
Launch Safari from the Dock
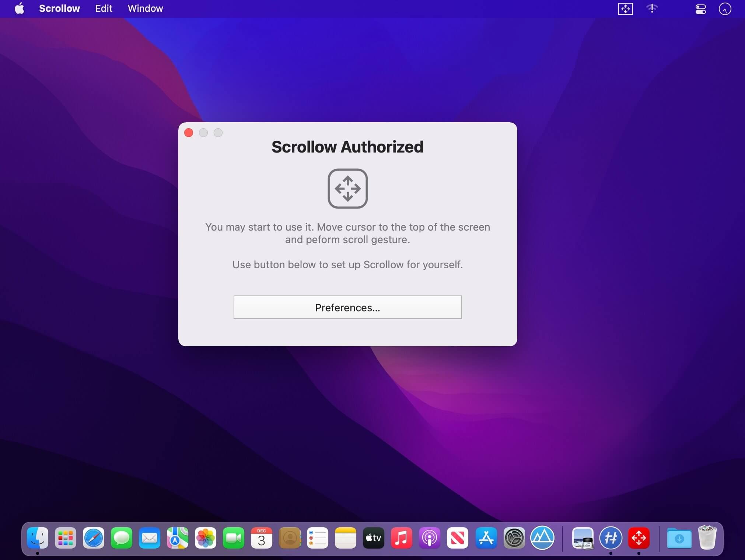pos(94,538)
